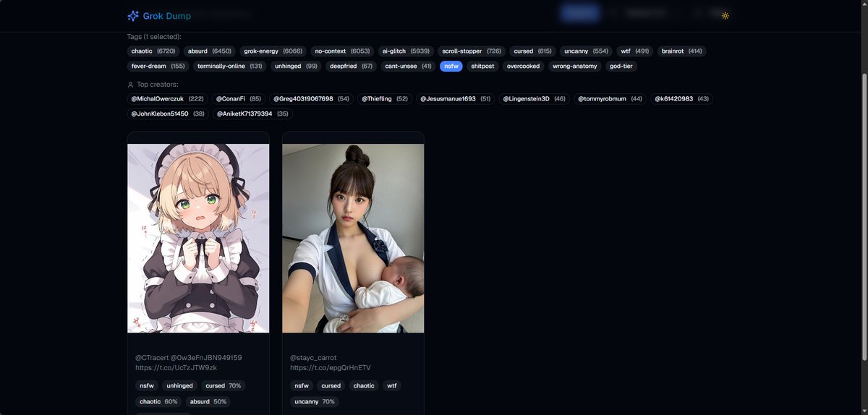868x415 pixels.
Task: Select the shitpost tag
Action: coord(482,66)
